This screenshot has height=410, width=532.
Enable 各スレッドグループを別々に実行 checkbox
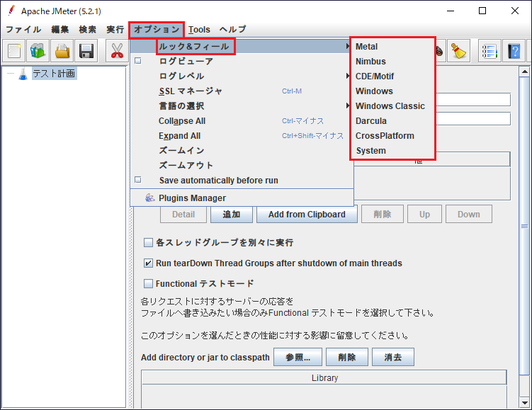click(x=148, y=242)
